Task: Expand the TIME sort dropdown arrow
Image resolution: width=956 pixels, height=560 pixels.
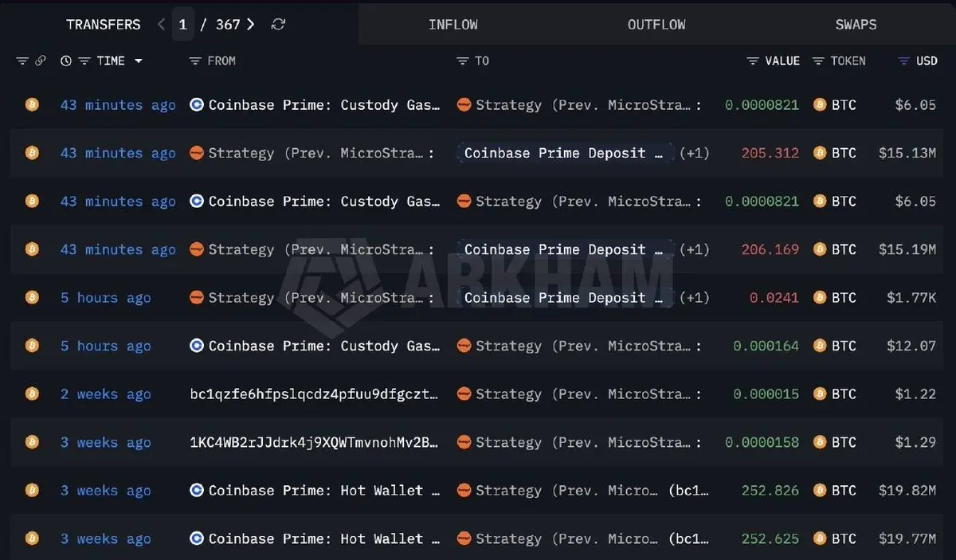Action: click(139, 61)
